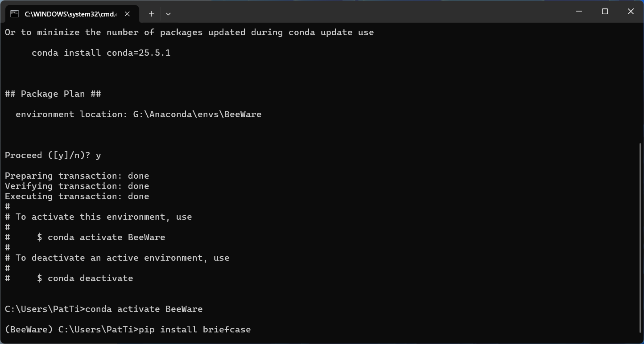644x344 pixels.
Task: Close the terminal window
Action: coord(631,12)
